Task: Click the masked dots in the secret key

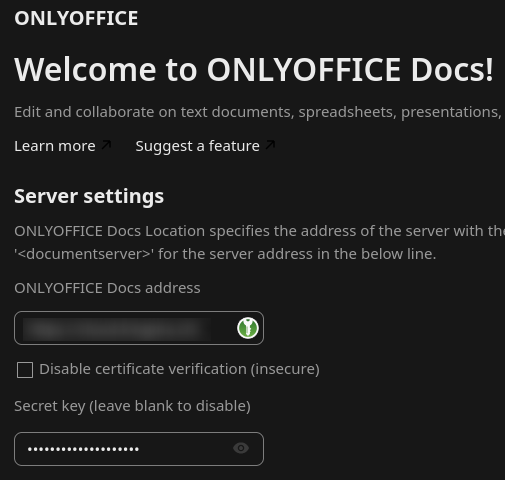Action: (x=83, y=449)
